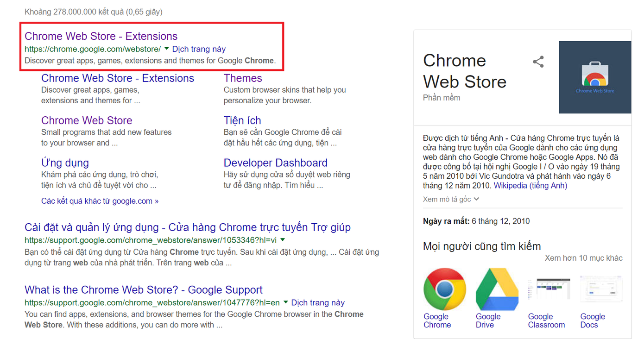Open the Tiện ích sitelink
The image size is (644, 339).
coord(242,120)
